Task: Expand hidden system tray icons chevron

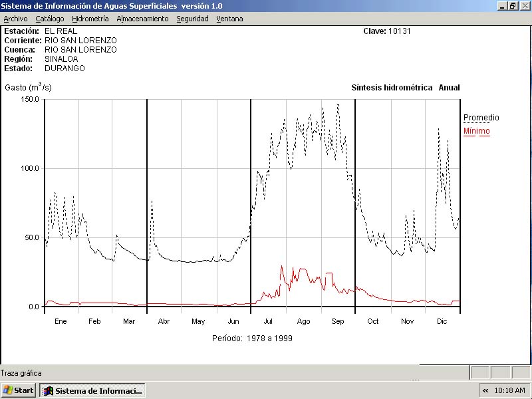Action: [485, 390]
